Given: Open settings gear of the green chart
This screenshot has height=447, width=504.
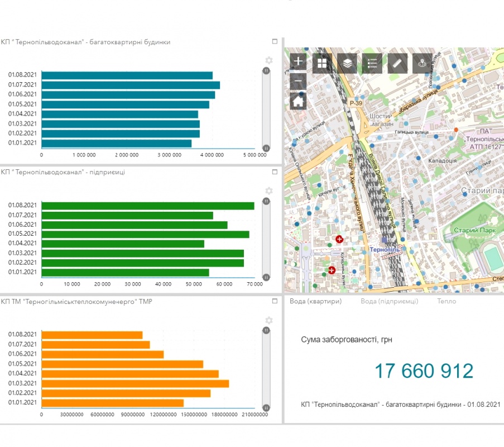Looking at the screenshot, I should (268, 191).
